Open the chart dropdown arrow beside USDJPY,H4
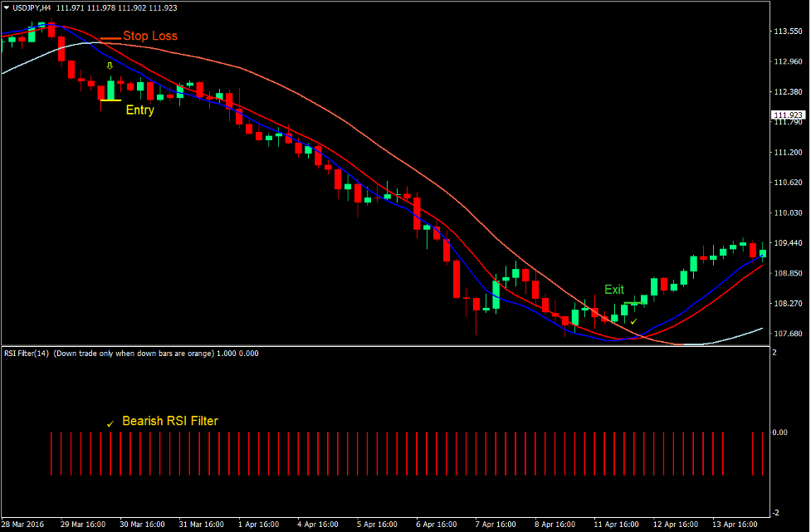 pos(7,7)
